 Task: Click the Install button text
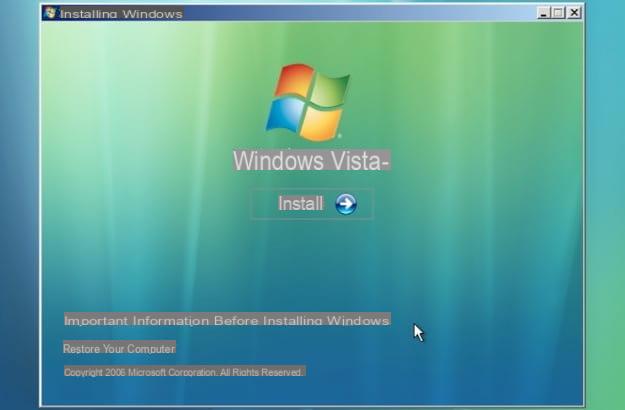tap(301, 204)
